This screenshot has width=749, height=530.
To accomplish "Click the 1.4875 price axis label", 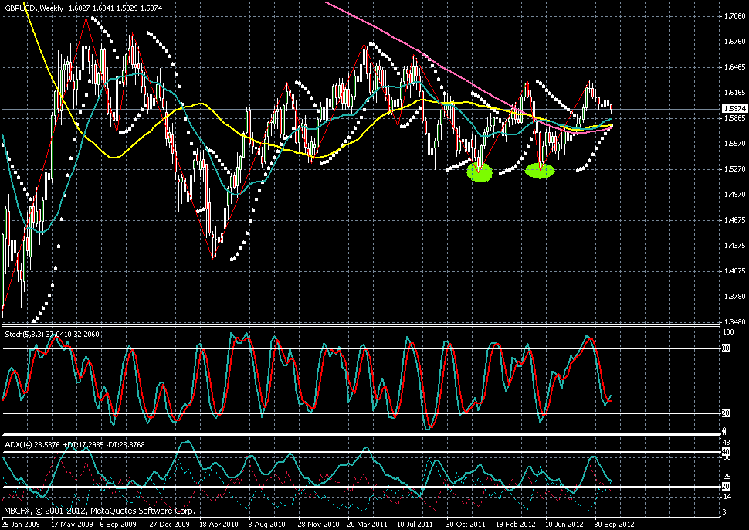I will (x=735, y=220).
